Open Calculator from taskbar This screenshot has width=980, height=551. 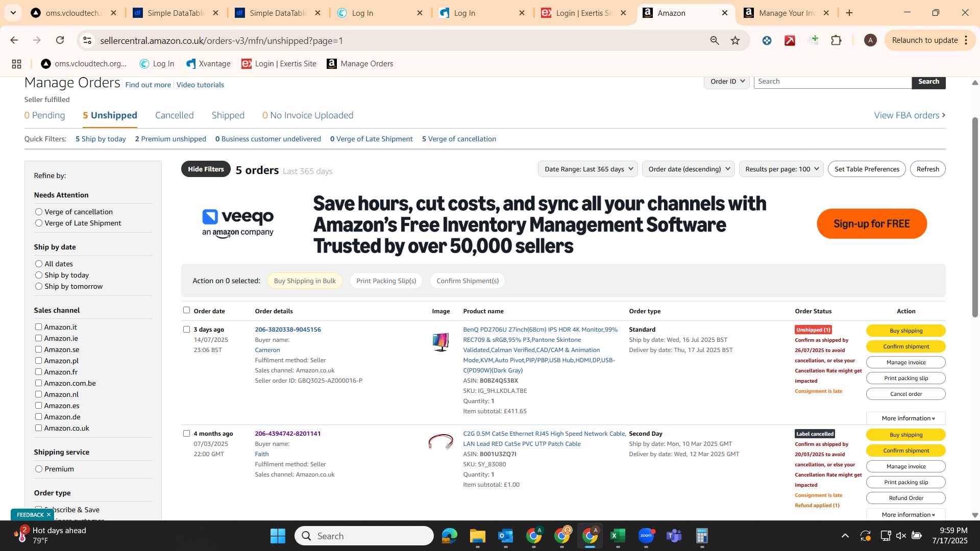click(x=702, y=536)
